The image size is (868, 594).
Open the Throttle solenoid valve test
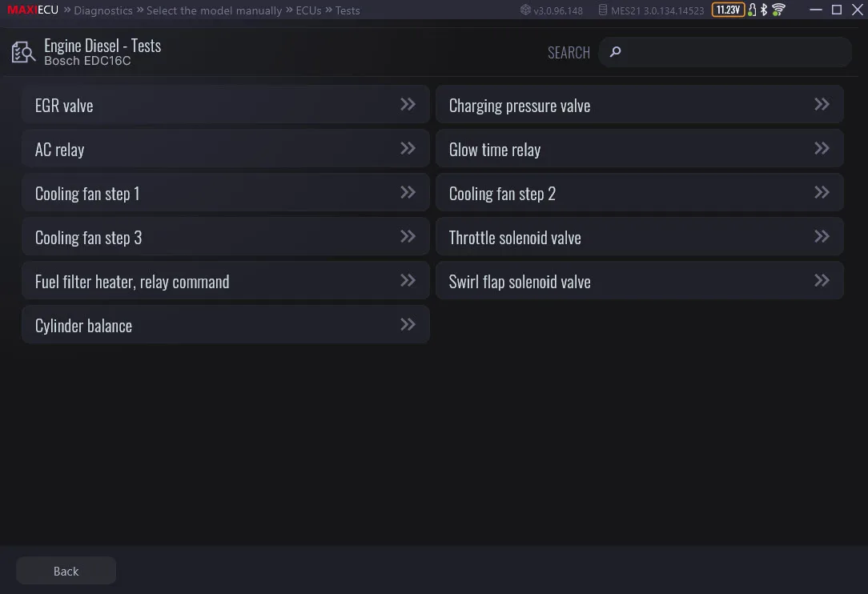pyautogui.click(x=822, y=236)
